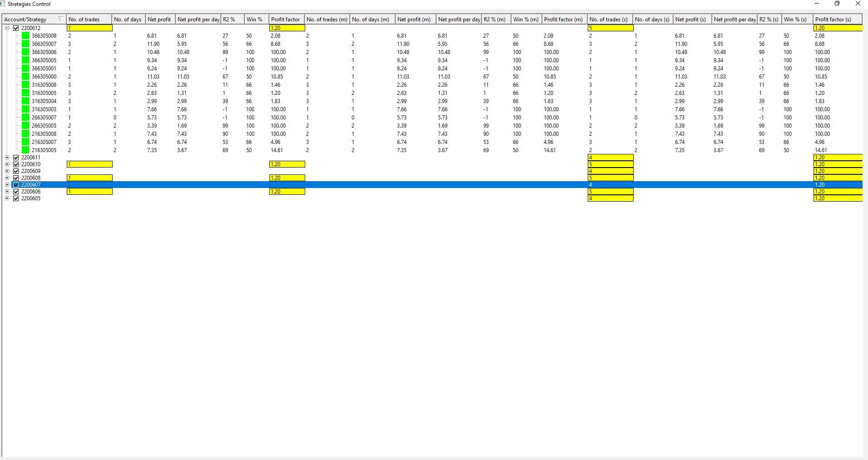The image size is (868, 460).
Task: Sort by the Profit factor column
Action: pyautogui.click(x=287, y=20)
